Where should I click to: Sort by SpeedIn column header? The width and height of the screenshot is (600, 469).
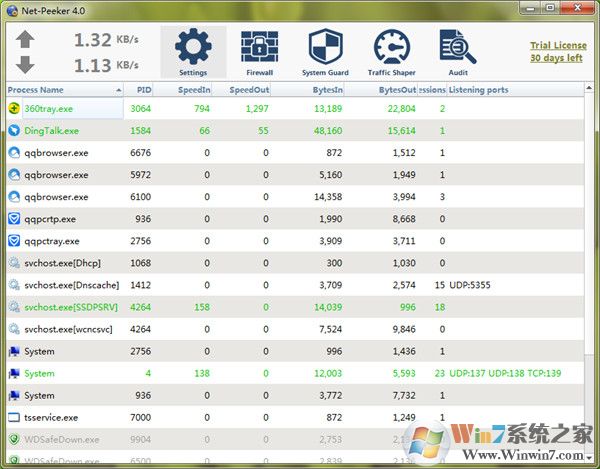click(x=193, y=90)
